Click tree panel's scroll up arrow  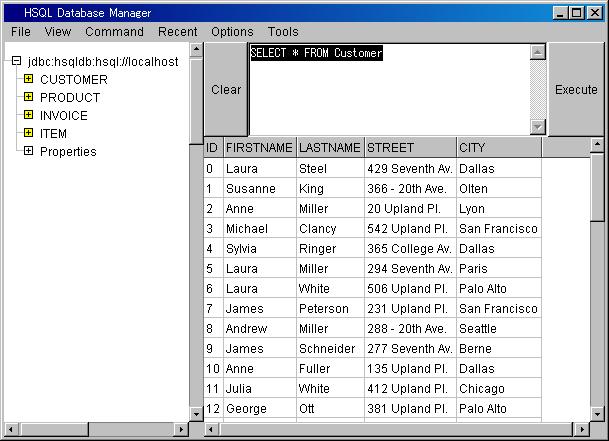tap(195, 49)
